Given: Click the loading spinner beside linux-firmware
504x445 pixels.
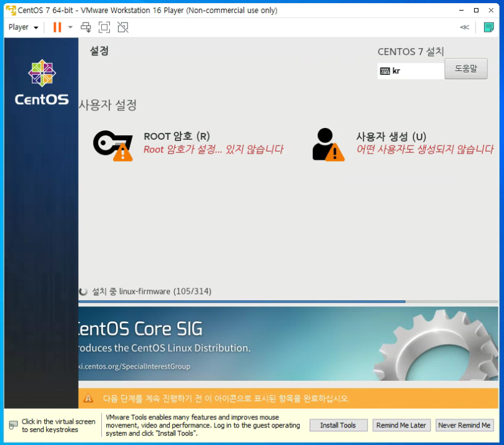Looking at the screenshot, I should click(83, 291).
